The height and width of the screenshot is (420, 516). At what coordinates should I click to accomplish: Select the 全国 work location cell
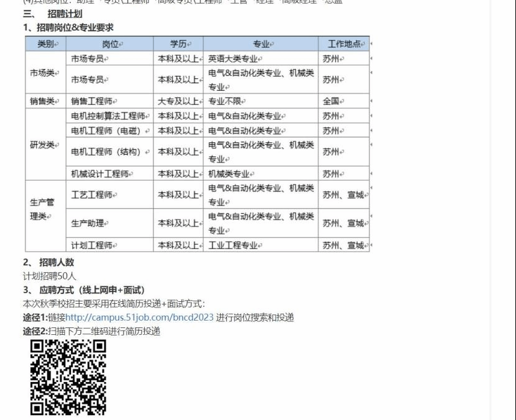(x=331, y=101)
